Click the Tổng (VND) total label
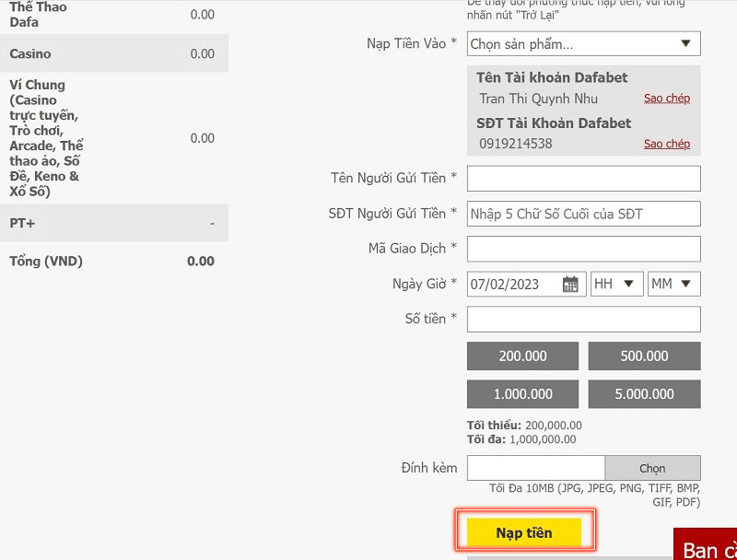Screen dimensions: 737x560 (46, 262)
